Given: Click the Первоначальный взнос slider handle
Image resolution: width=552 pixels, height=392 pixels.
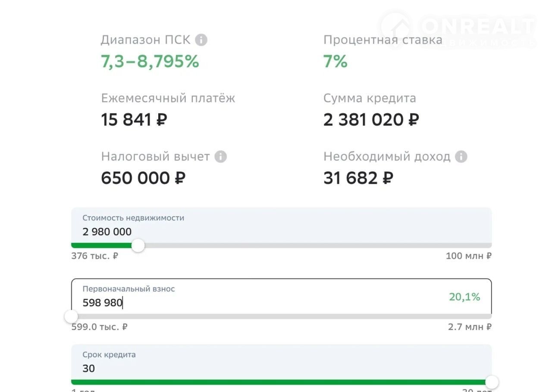Looking at the screenshot, I should (72, 317).
